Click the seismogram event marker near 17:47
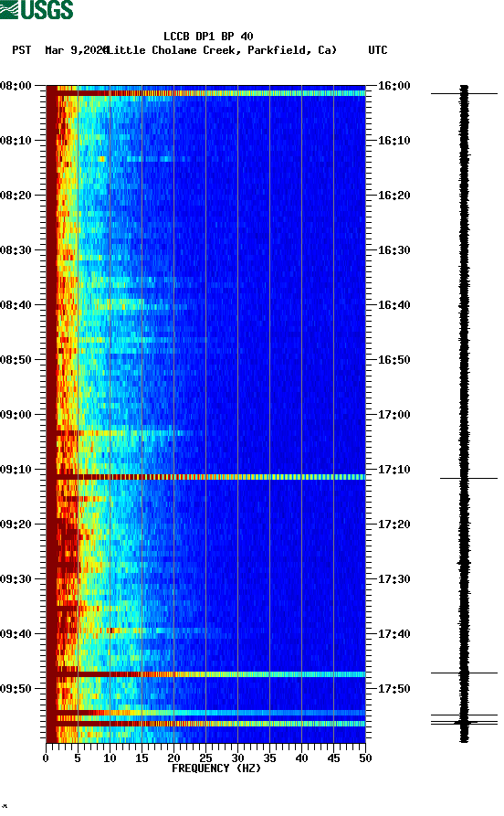504x816 pixels. pyautogui.click(x=465, y=673)
